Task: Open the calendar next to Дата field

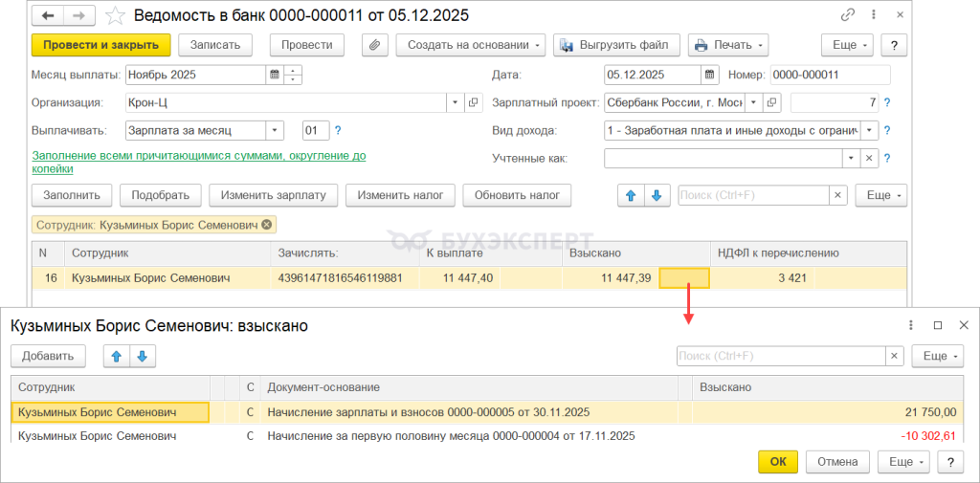Action: pyautogui.click(x=709, y=75)
